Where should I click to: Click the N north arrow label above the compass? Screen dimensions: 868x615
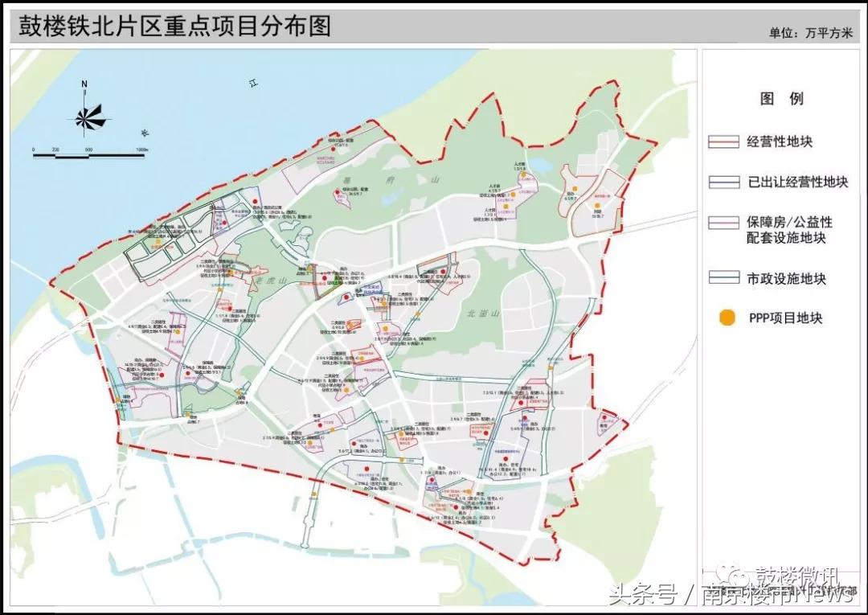[x=85, y=83]
